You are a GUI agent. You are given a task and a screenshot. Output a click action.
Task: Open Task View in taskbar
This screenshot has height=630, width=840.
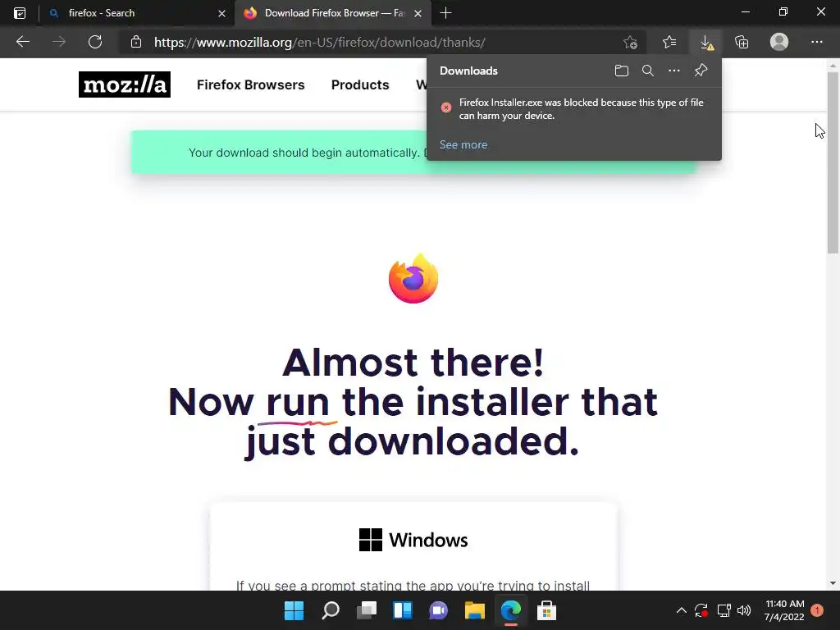coord(367,610)
